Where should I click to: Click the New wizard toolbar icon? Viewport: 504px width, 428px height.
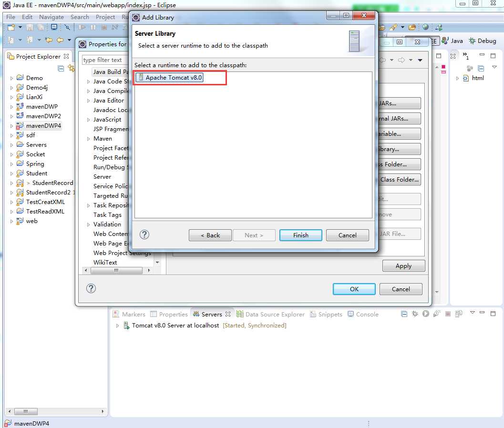[11, 27]
